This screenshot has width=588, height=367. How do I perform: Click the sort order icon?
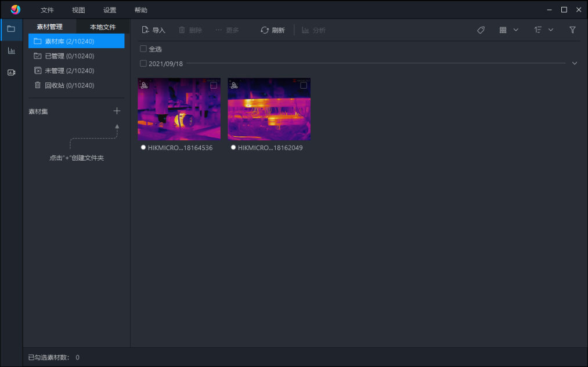pyautogui.click(x=538, y=30)
